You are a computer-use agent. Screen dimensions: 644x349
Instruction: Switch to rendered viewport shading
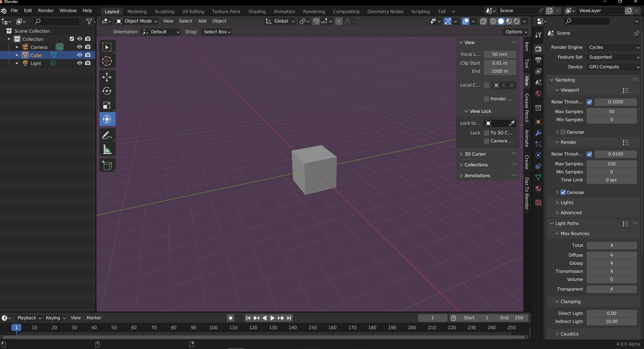point(517,21)
